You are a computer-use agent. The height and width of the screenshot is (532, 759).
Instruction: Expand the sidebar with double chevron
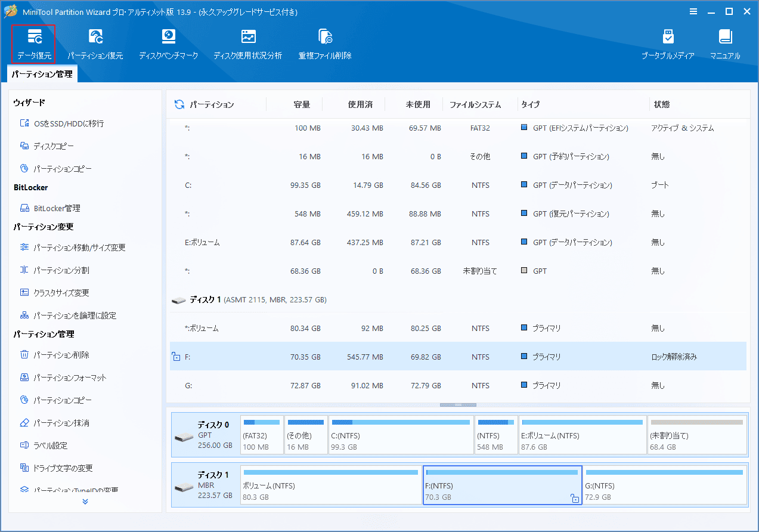coord(85,502)
